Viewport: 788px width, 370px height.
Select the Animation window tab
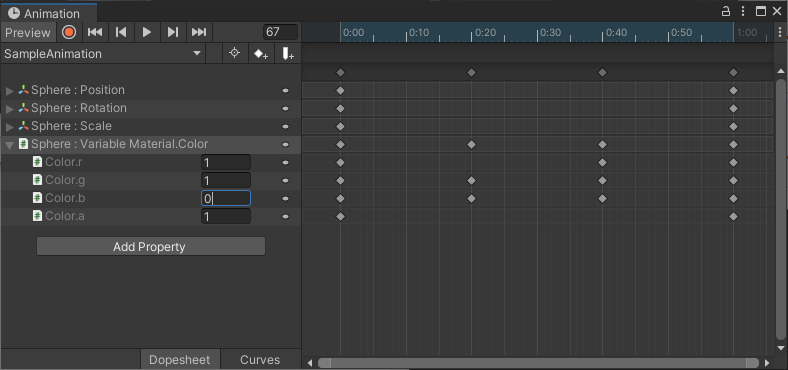pyautogui.click(x=48, y=13)
